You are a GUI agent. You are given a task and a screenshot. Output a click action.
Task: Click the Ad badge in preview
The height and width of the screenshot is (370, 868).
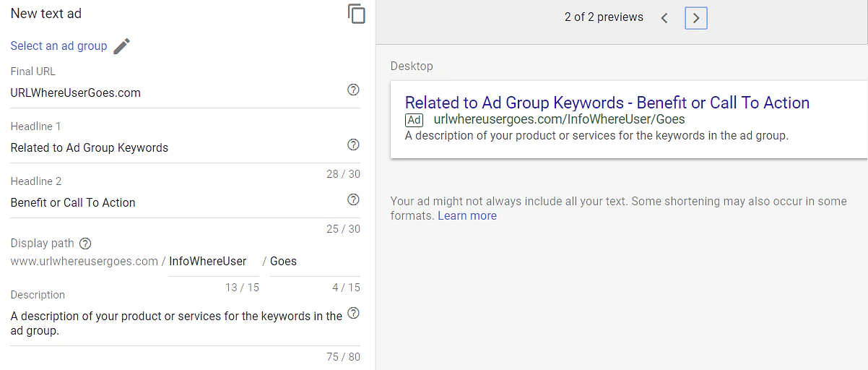click(x=414, y=120)
